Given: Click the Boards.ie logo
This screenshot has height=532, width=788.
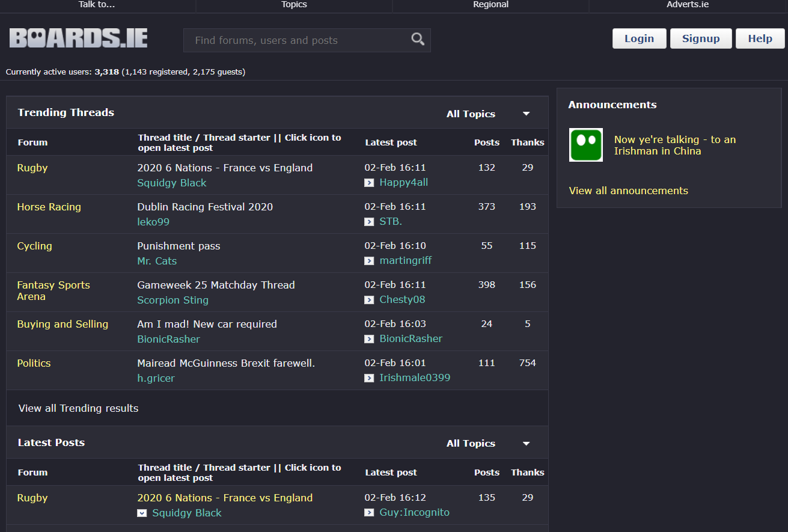Looking at the screenshot, I should tap(79, 38).
